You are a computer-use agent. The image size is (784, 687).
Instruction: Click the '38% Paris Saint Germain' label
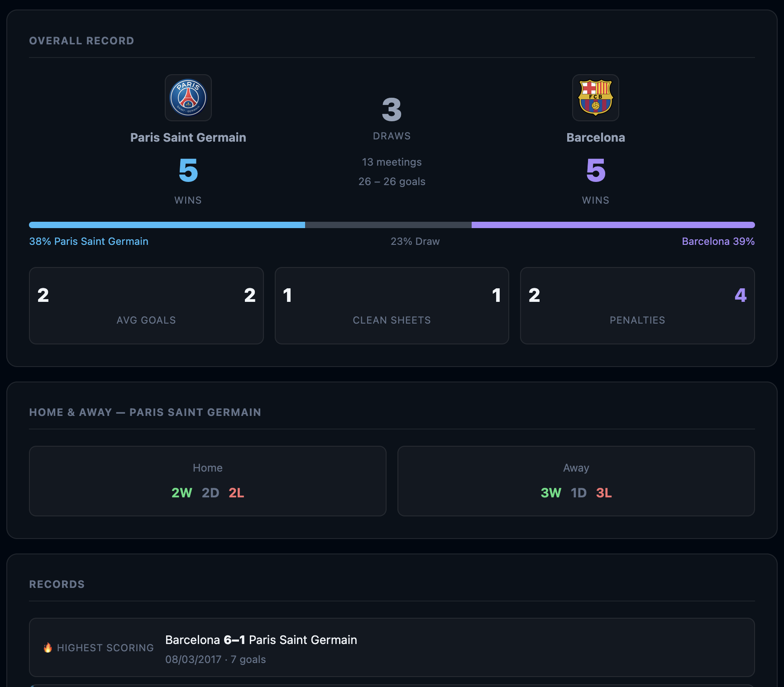click(89, 241)
